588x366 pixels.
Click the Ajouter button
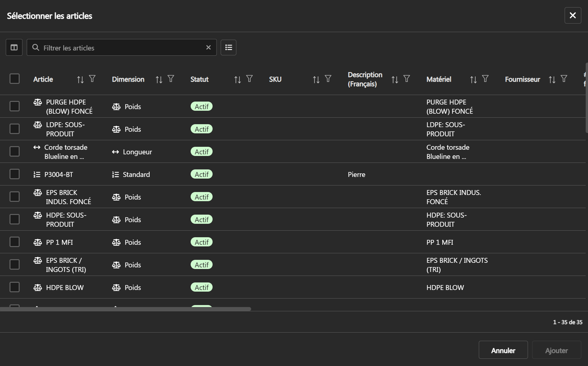556,350
